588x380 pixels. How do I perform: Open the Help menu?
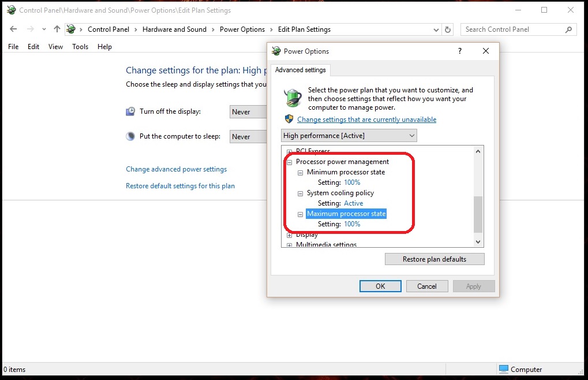click(104, 47)
